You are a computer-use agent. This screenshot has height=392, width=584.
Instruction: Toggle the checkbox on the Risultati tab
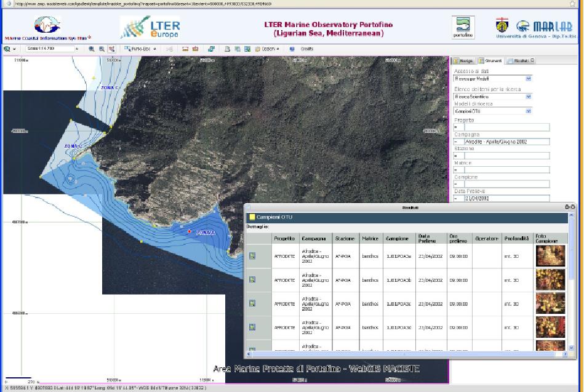532,60
